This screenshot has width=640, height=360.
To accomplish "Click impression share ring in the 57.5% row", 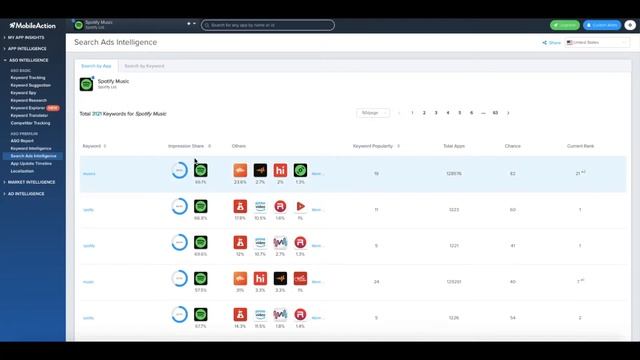I will click(179, 278).
